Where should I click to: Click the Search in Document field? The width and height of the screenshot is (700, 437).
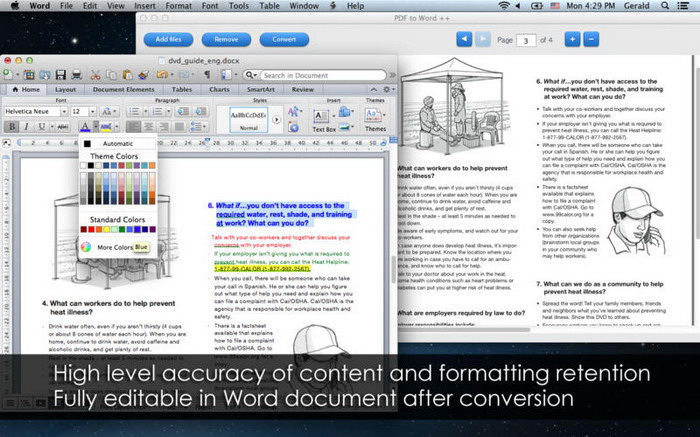323,75
